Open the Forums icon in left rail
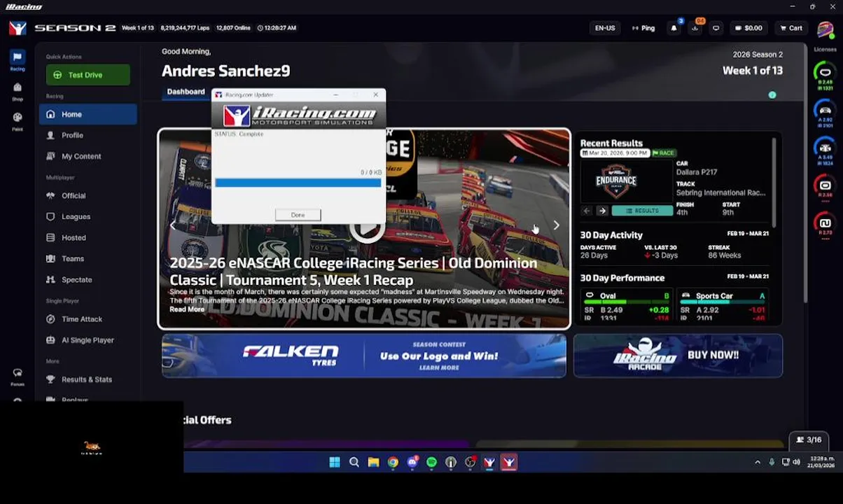843x504 pixels. 18,377
